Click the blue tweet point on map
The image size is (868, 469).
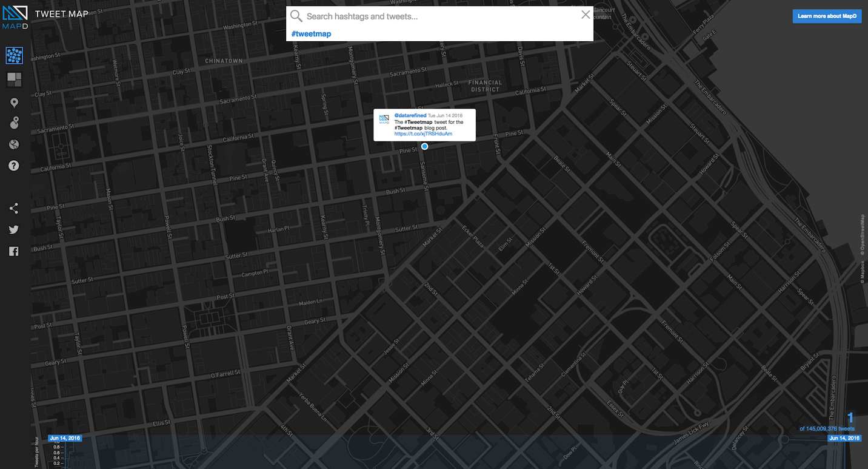(425, 146)
